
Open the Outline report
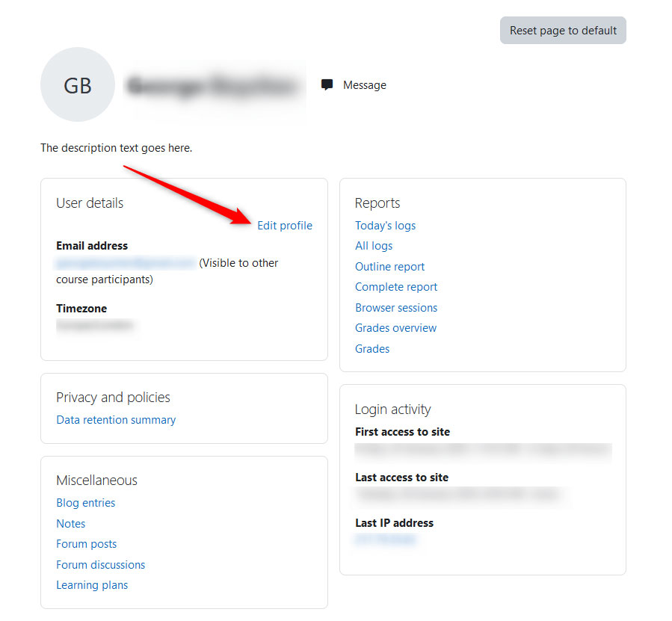389,266
